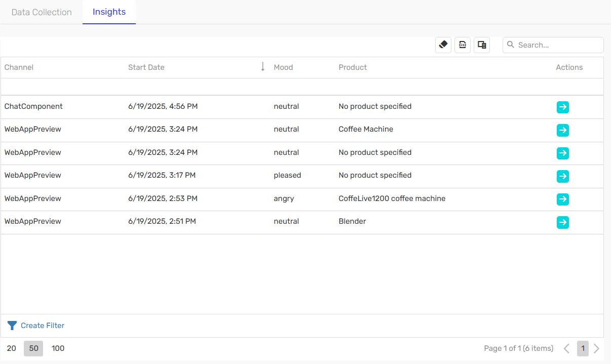Click the pleased mood cell

(287, 175)
